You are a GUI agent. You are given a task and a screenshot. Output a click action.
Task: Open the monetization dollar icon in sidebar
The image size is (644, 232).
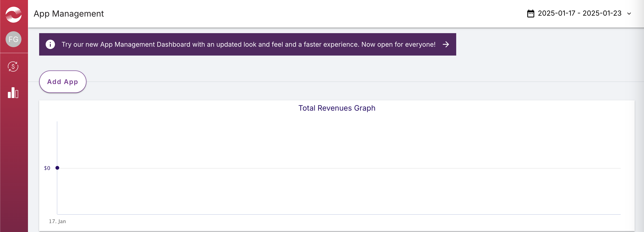pyautogui.click(x=13, y=67)
